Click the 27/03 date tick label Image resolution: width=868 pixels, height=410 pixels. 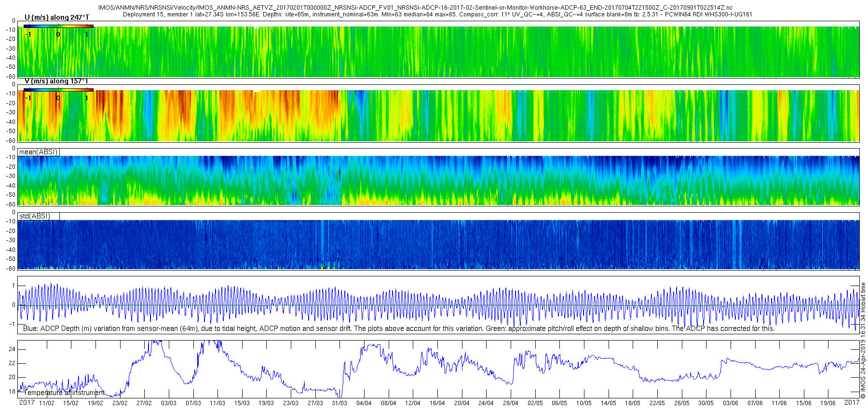coord(315,403)
